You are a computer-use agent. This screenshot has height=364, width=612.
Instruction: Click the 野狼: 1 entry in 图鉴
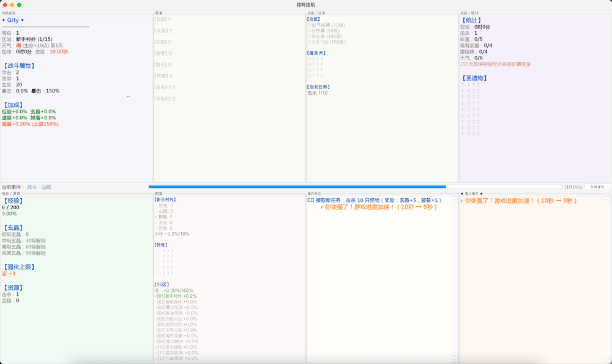pyautogui.click(x=163, y=217)
